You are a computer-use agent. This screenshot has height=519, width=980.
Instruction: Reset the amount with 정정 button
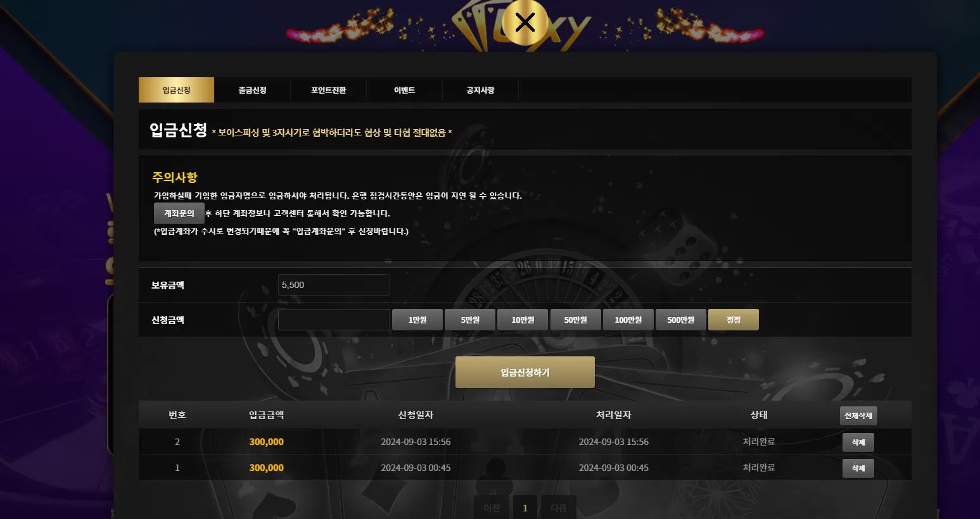[x=734, y=320]
